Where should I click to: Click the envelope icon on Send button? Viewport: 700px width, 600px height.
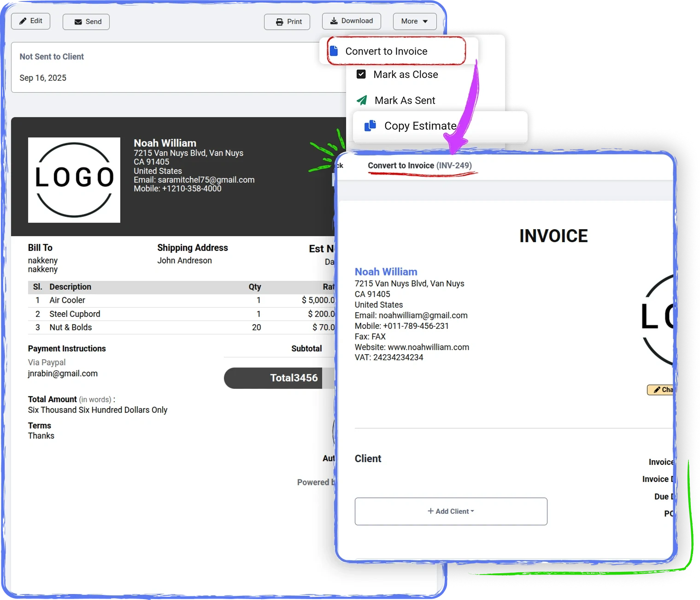(x=78, y=22)
